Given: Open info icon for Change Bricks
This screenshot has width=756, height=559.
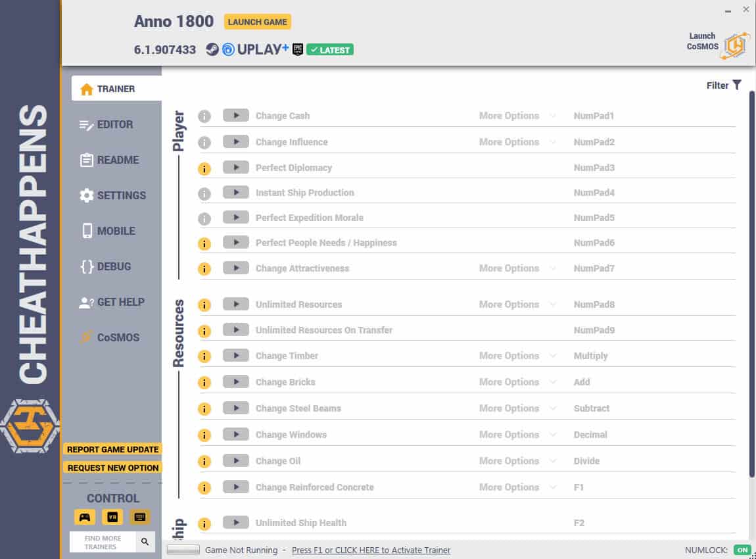Looking at the screenshot, I should click(204, 383).
